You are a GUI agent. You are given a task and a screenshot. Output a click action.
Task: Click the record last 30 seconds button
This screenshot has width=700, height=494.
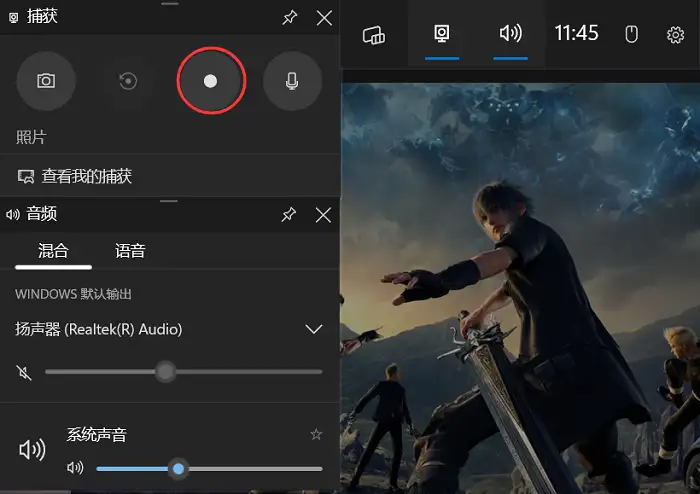pos(128,81)
